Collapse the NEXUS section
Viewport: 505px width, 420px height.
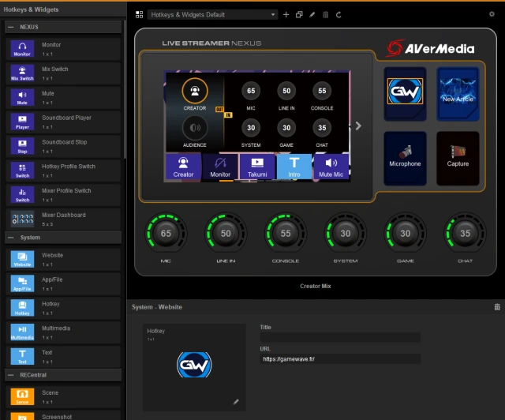tap(10, 27)
